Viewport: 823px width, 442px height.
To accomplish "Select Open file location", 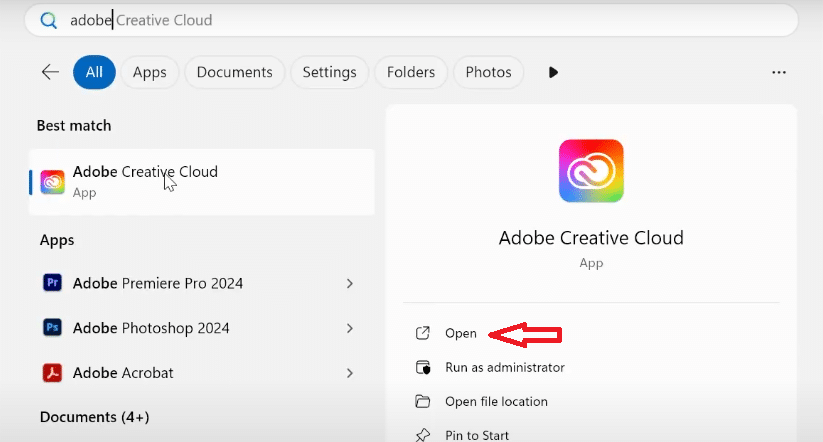I will click(496, 401).
